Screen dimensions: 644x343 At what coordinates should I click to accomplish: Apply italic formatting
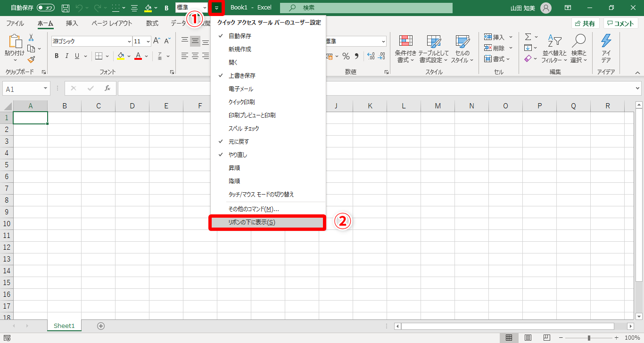pos(66,56)
